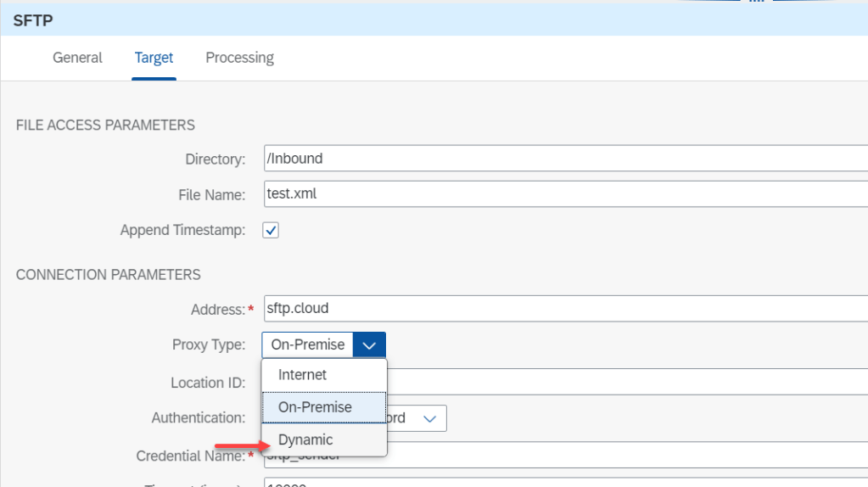Uncheck the Append Timestamp checkbox
Image resolution: width=868 pixels, height=487 pixels.
(x=271, y=230)
